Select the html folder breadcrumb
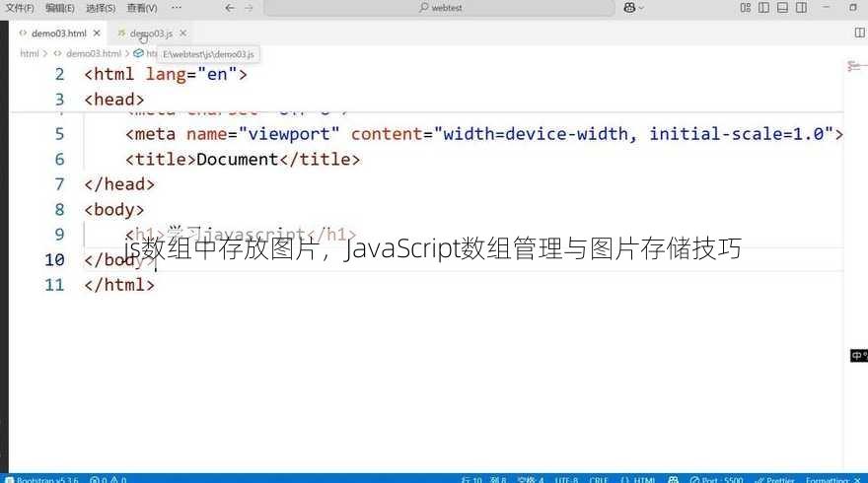This screenshot has height=483, width=868. (30, 53)
